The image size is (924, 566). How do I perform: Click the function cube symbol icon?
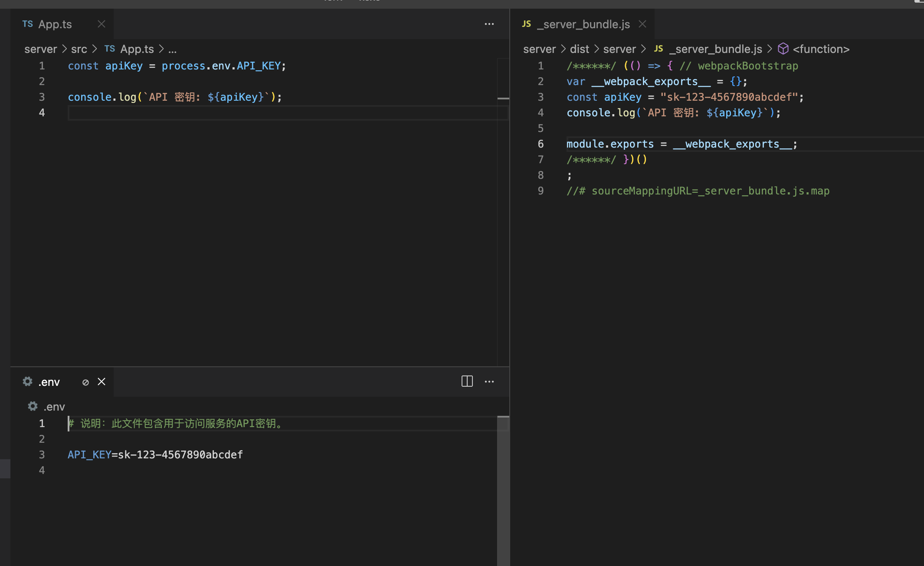[783, 49]
